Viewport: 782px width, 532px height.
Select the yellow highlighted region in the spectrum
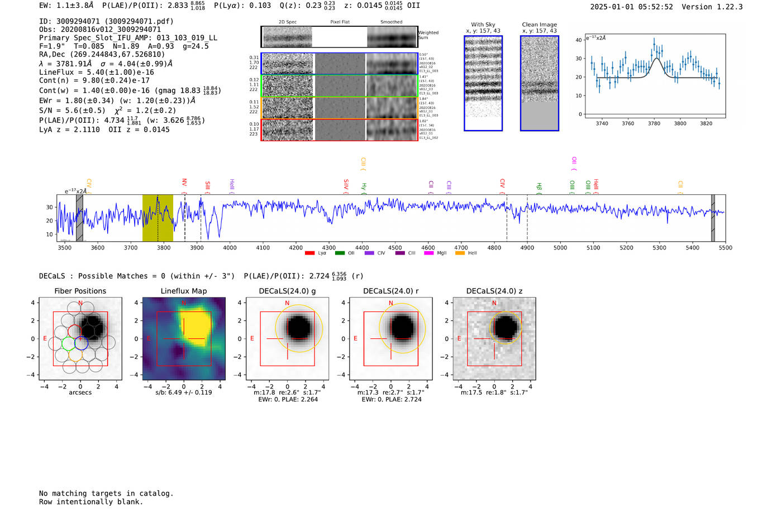[158, 218]
